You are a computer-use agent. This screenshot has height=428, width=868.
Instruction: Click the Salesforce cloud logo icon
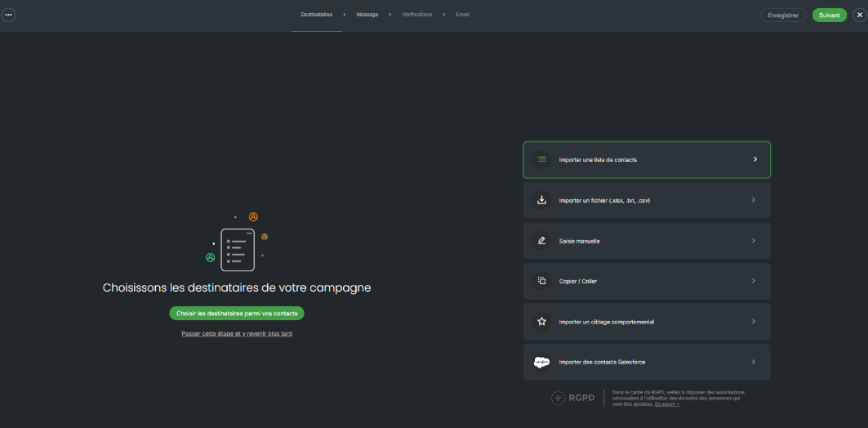coord(542,362)
